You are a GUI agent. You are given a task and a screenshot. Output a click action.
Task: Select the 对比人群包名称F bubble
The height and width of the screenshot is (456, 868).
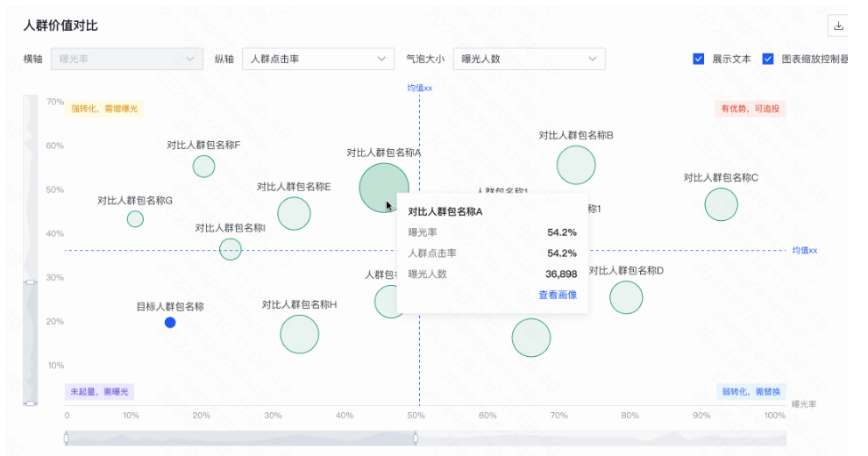[203, 166]
